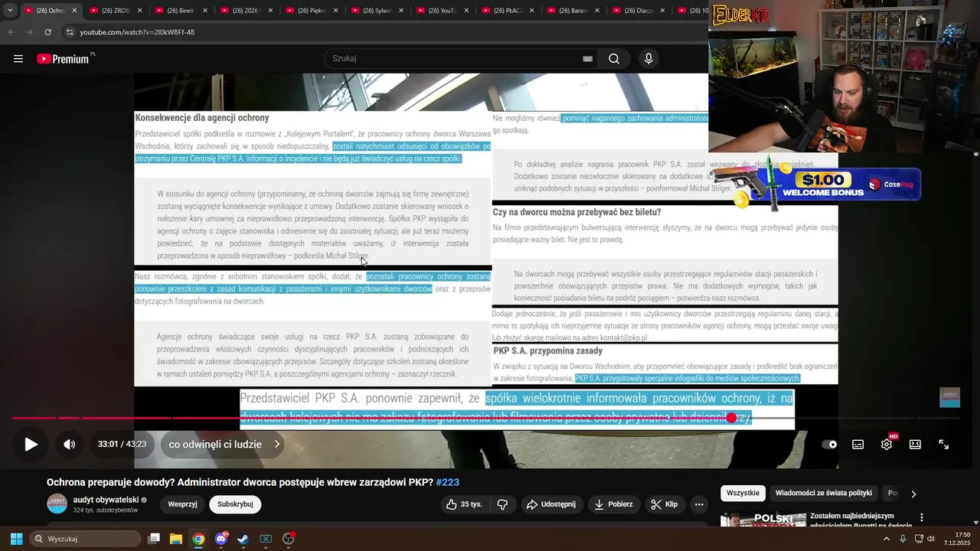This screenshot has width=980, height=551.
Task: Open taskbar clock showing 17:50
Action: [x=957, y=539]
